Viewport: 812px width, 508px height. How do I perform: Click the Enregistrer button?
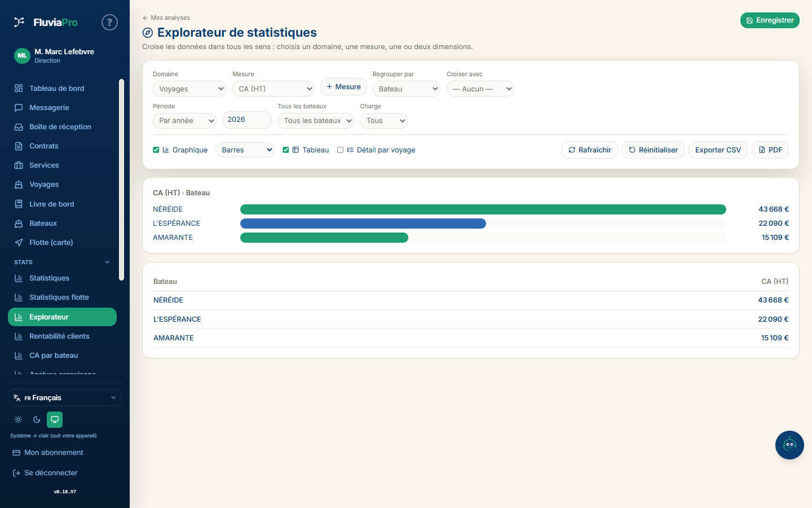pos(770,20)
